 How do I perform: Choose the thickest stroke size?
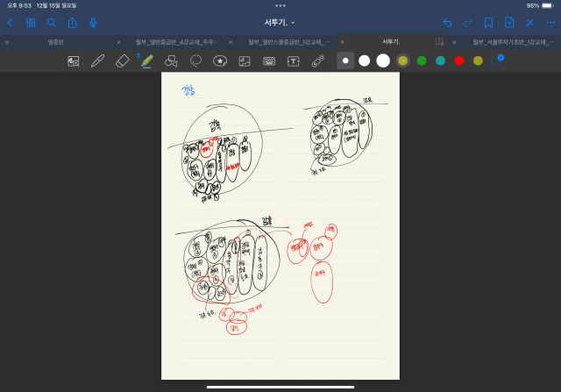click(x=383, y=61)
